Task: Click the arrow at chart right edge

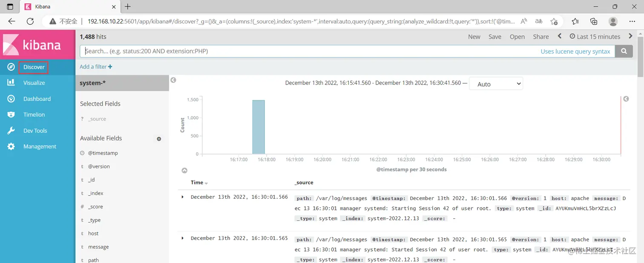Action: (x=626, y=99)
